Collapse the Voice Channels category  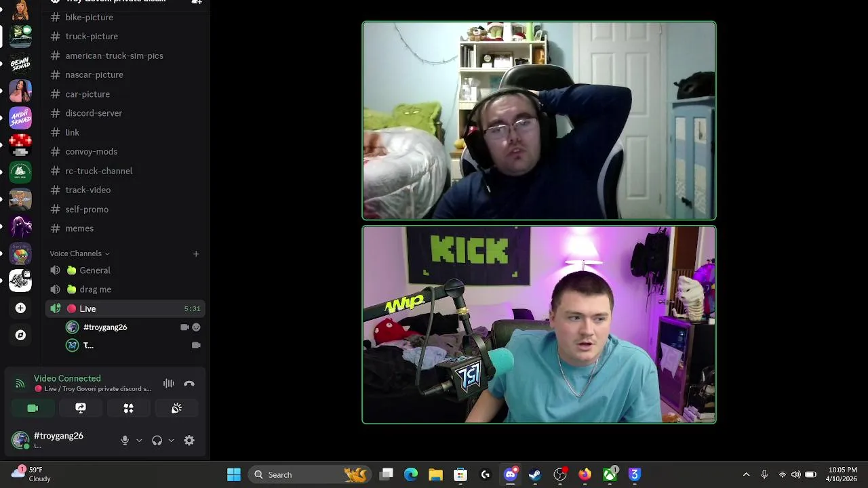(x=79, y=253)
